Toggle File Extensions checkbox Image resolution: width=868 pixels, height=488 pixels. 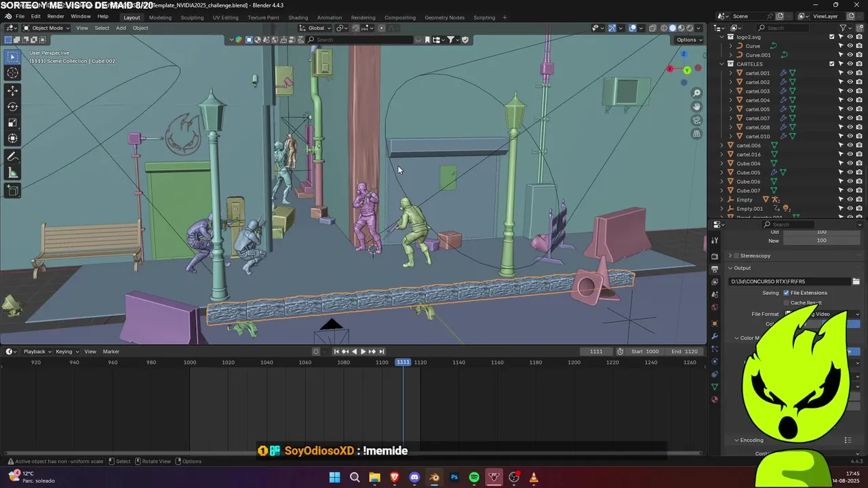(786, 293)
